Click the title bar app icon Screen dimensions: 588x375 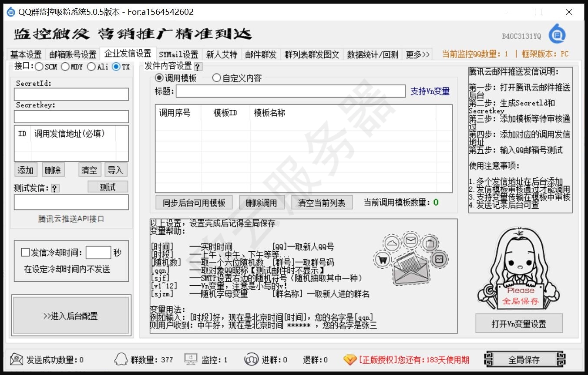(x=11, y=12)
